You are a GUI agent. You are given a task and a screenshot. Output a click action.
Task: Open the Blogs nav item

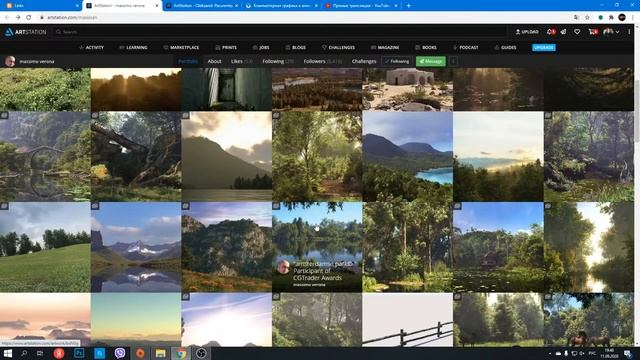coord(296,48)
